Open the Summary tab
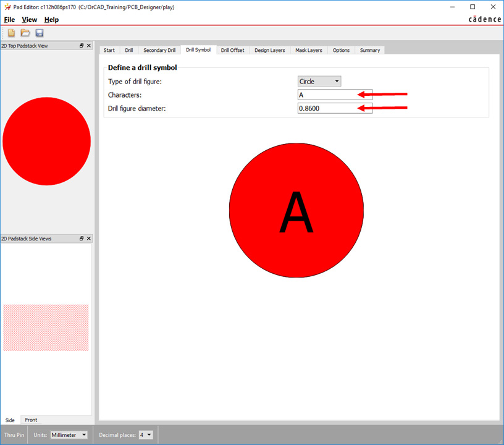This screenshot has height=445, width=504. tap(370, 50)
